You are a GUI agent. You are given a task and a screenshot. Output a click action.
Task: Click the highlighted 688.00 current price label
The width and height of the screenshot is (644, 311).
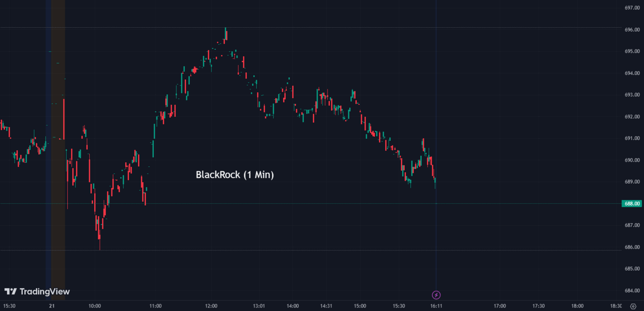(632, 204)
